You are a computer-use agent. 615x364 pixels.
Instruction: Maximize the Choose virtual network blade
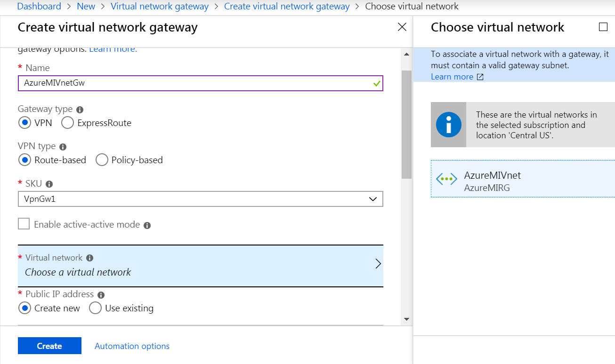click(x=603, y=27)
